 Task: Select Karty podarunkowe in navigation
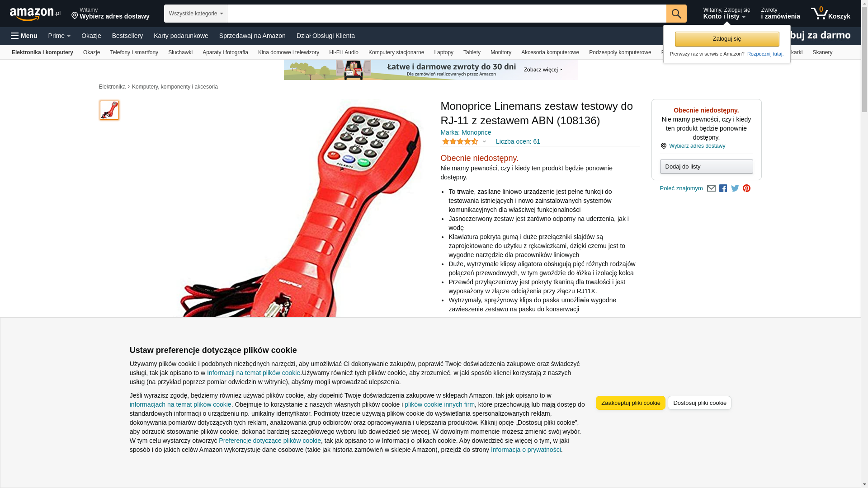[x=181, y=36]
